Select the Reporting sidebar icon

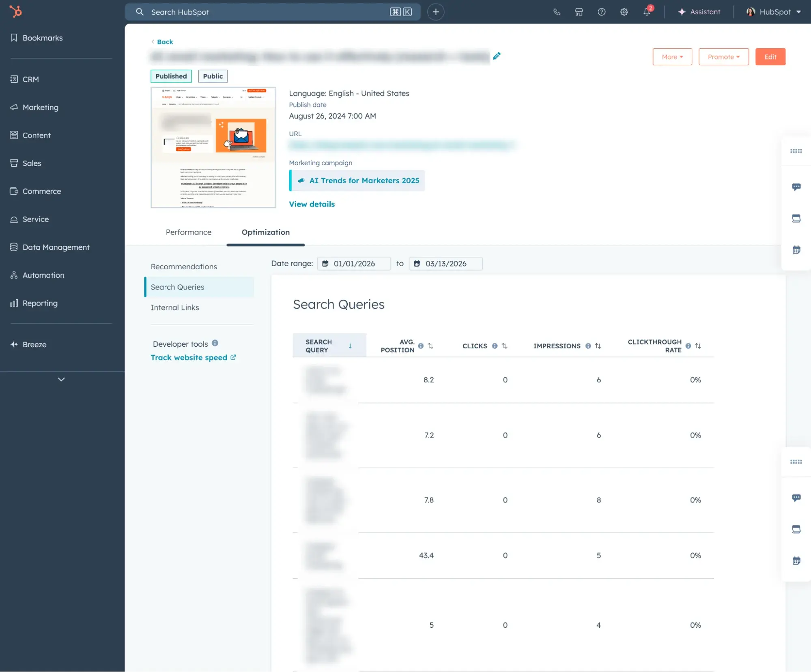pos(14,303)
